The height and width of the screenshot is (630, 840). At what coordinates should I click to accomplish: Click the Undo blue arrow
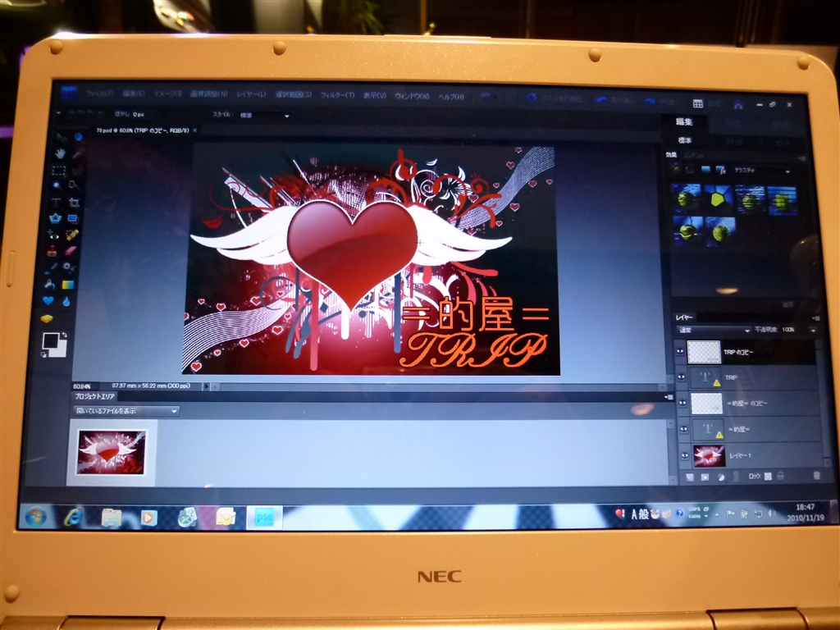click(x=602, y=99)
